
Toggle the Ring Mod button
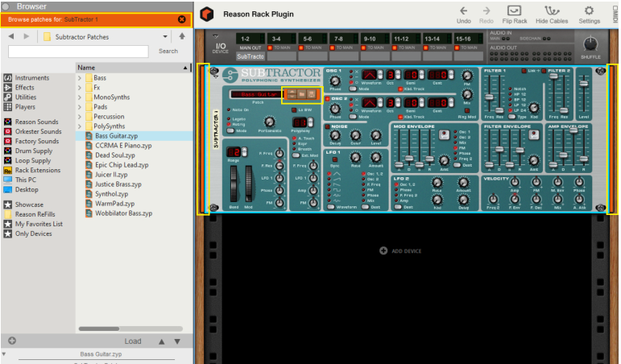tap(467, 111)
